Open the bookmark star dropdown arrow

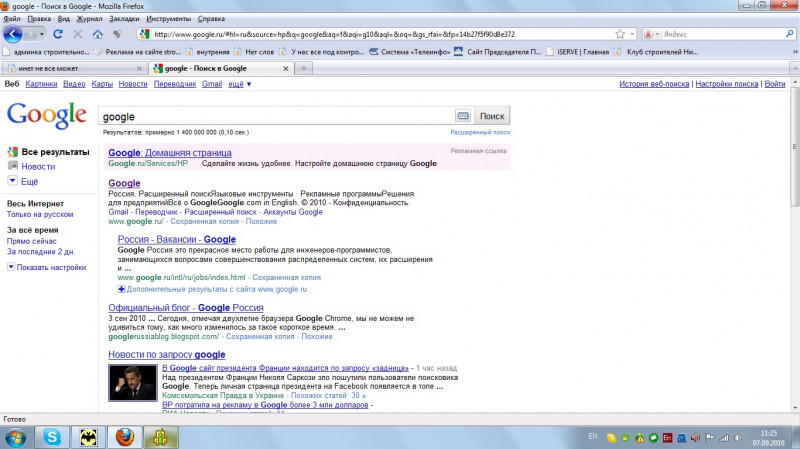(x=632, y=34)
